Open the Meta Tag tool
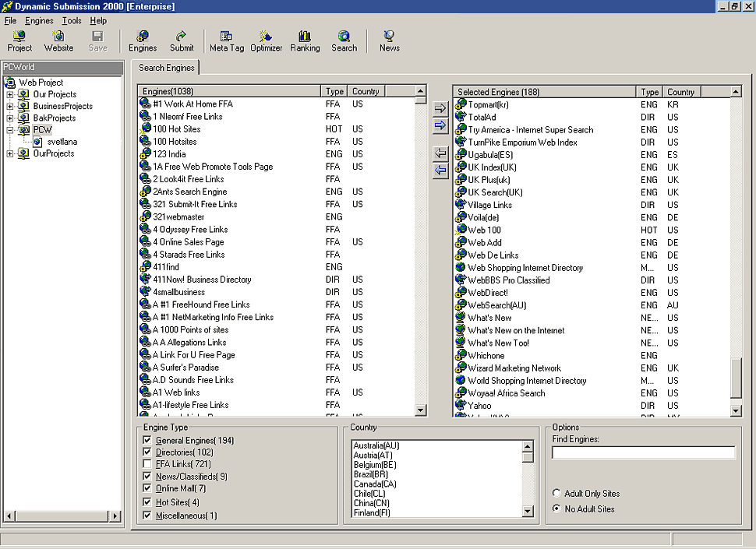The image size is (756, 549). (227, 41)
